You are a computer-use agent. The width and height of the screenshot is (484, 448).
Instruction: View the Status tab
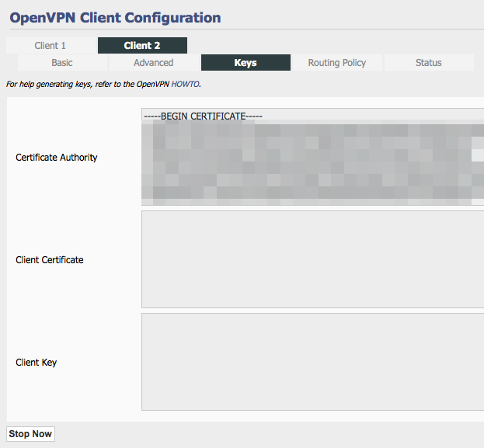click(429, 63)
